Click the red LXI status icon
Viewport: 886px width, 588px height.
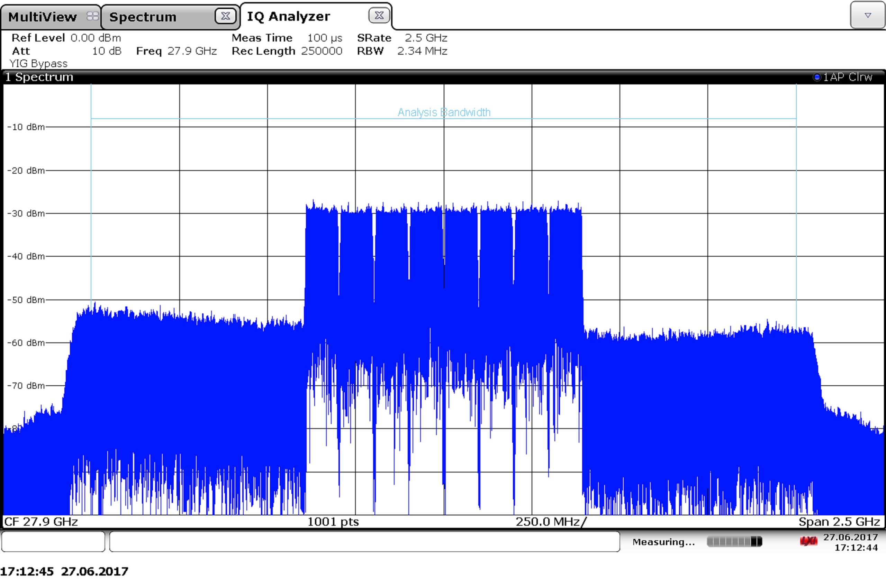point(808,541)
